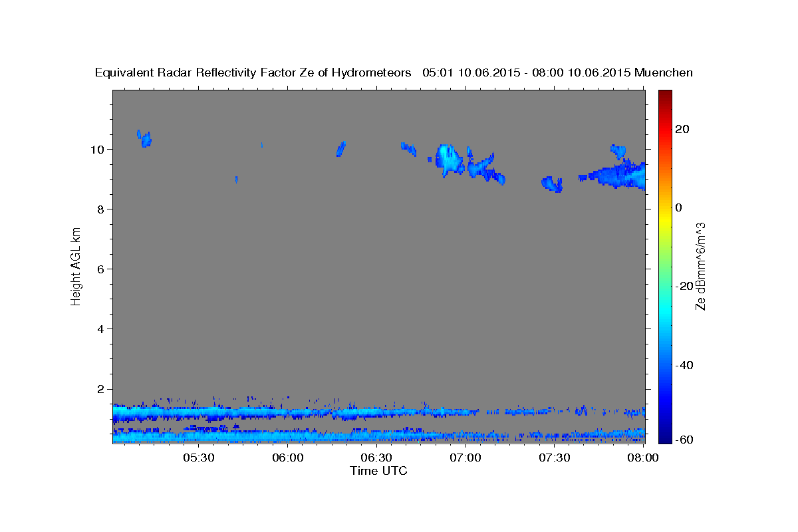Viewport: 798px width, 532px height.
Task: Click the 06:00 time tick label
Action: pos(287,458)
